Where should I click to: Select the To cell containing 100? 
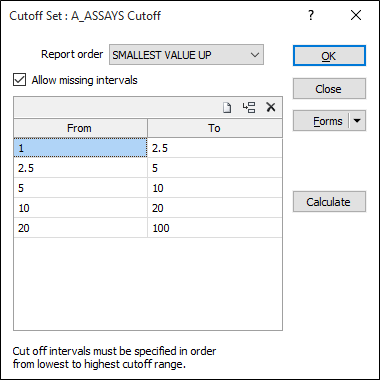click(x=215, y=228)
